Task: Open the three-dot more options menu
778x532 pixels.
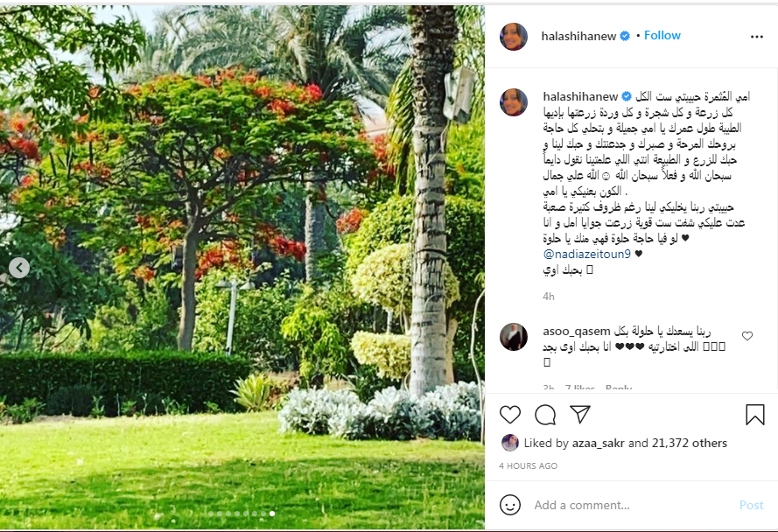Action: pos(757,37)
